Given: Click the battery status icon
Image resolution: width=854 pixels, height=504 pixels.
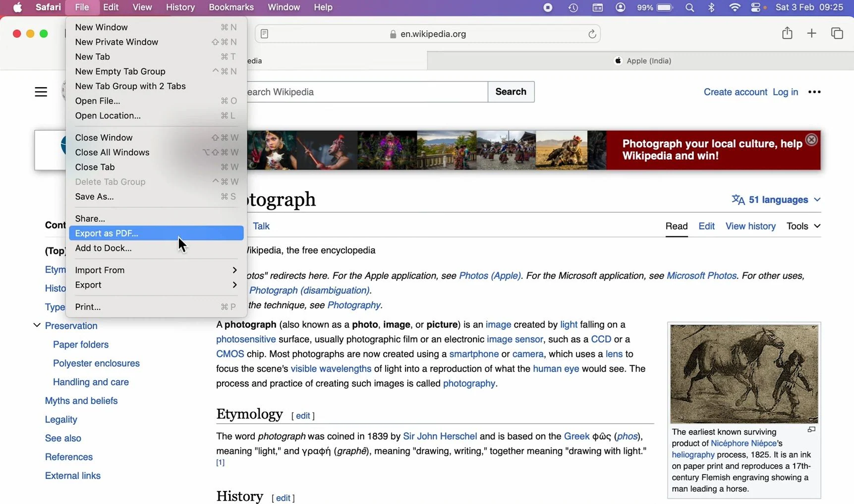Looking at the screenshot, I should (x=665, y=7).
